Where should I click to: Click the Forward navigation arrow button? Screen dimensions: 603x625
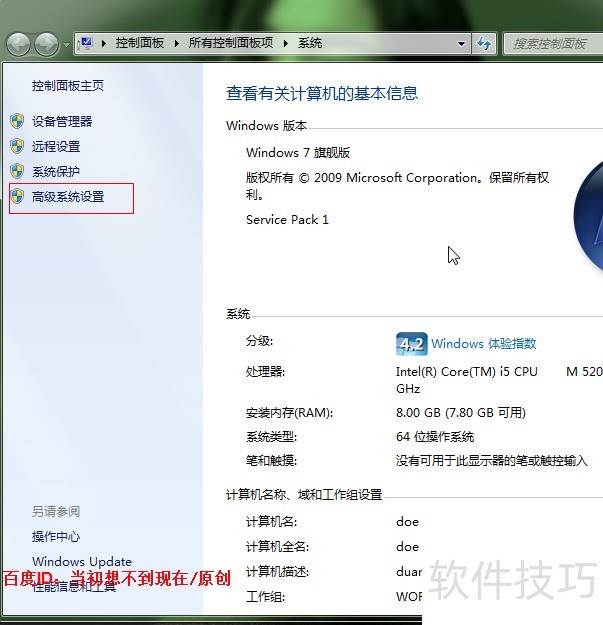(x=47, y=44)
